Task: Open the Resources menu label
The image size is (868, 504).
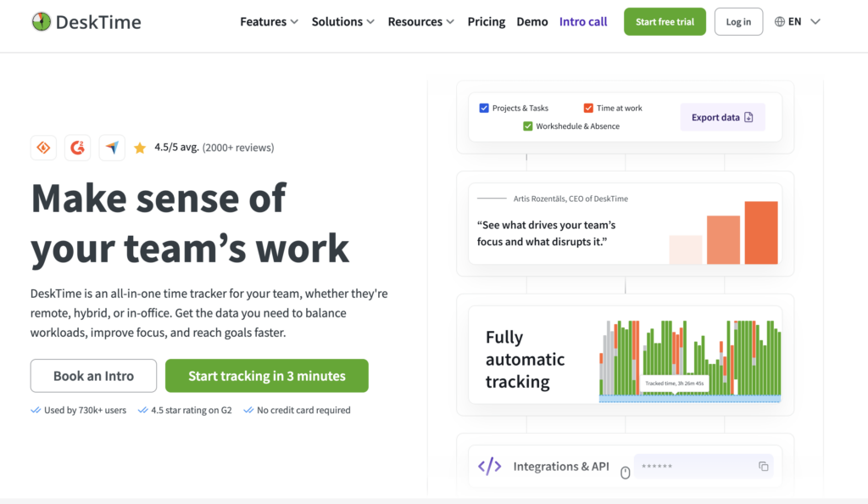Action: pos(415,21)
